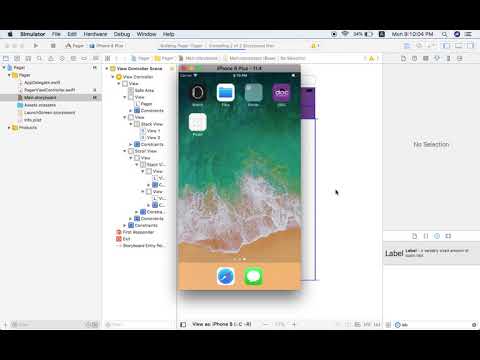
Task: Select PagerViewController.swift file
Action: (x=49, y=90)
